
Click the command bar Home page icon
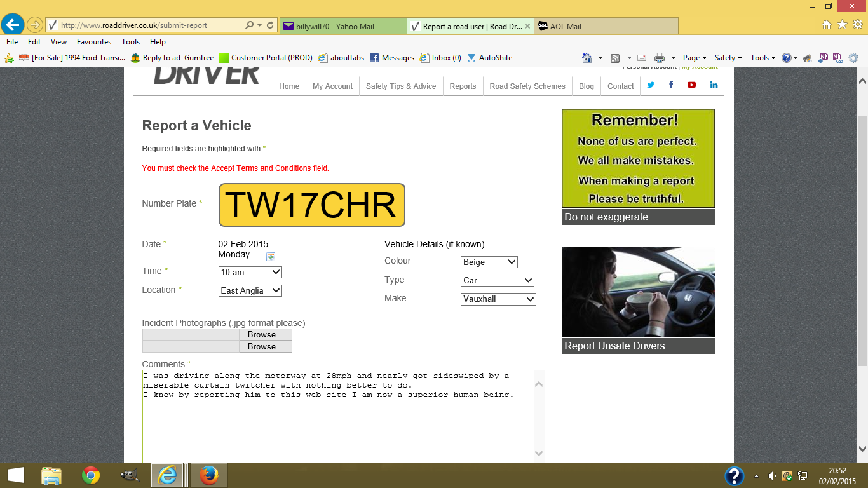(x=587, y=58)
